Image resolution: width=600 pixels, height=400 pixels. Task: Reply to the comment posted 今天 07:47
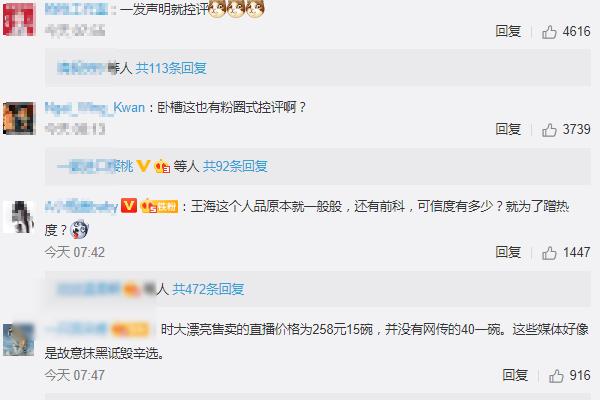pyautogui.click(x=515, y=376)
